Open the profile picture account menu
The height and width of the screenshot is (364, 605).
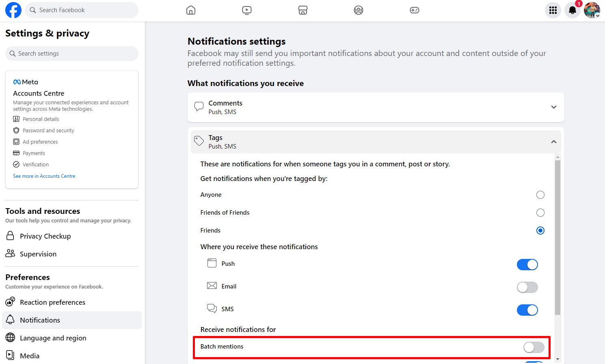click(x=592, y=10)
